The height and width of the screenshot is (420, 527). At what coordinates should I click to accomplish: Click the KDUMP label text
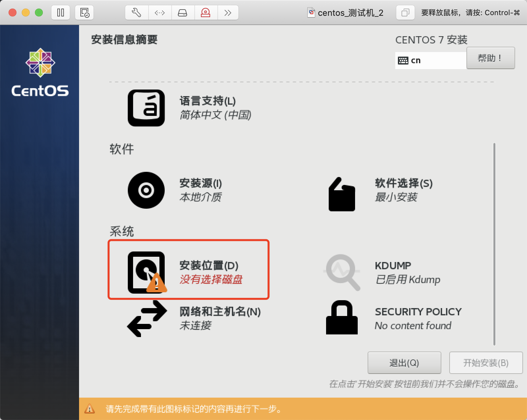[x=393, y=265]
